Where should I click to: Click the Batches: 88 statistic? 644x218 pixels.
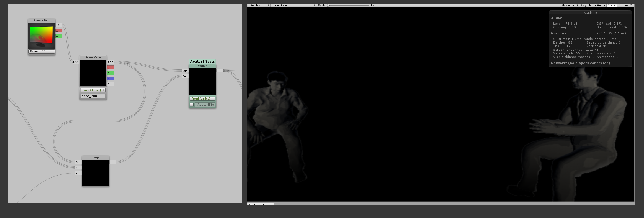tap(563, 42)
